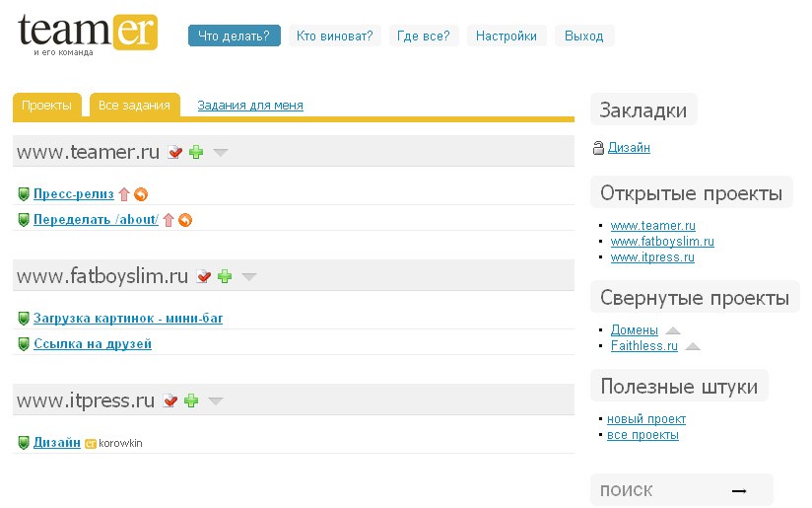The height and width of the screenshot is (508, 812).
Task: Switch to the Все задания tab
Action: click(134, 106)
